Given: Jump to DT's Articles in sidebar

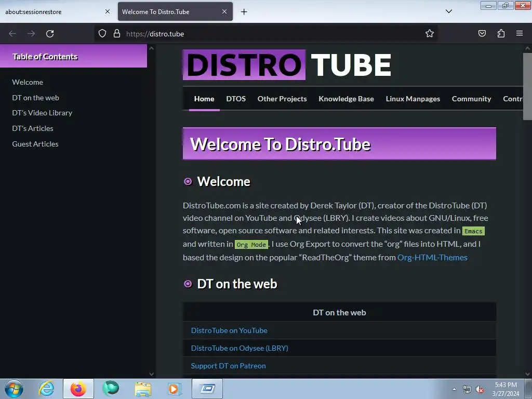Looking at the screenshot, I should coord(33,129).
